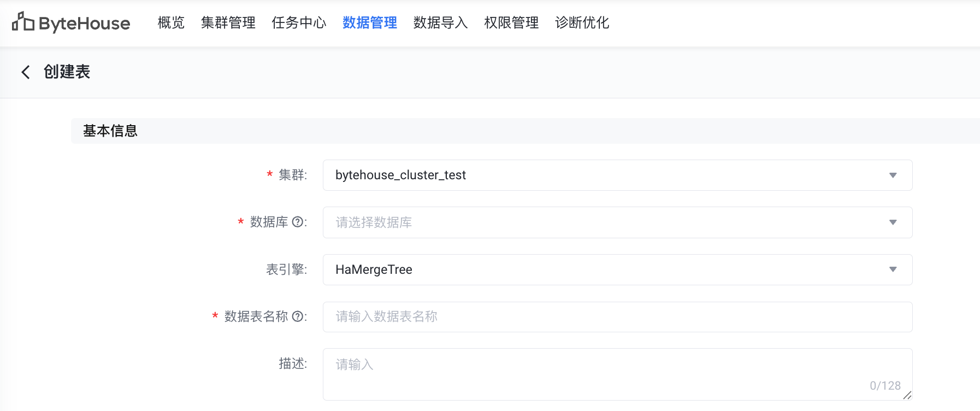Image resolution: width=980 pixels, height=411 pixels.
Task: Open the 表引擎 HaMergeTree dropdown
Action: [x=617, y=269]
